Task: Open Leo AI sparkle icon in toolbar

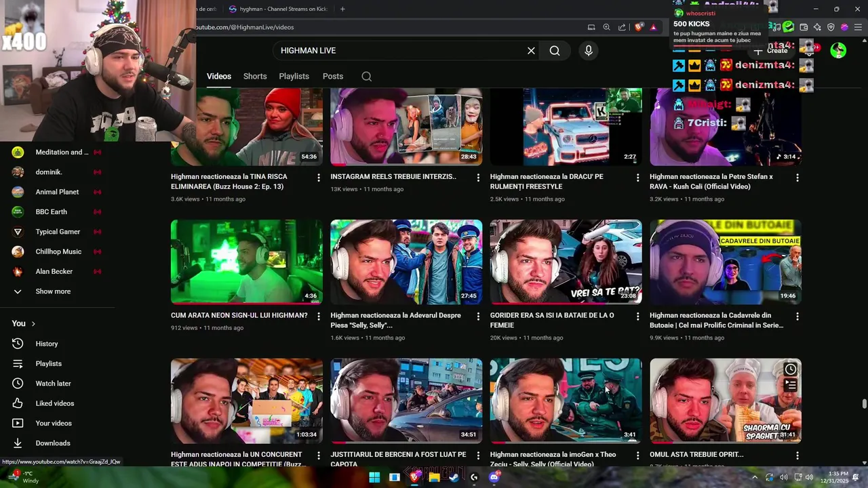Action: coord(817,27)
